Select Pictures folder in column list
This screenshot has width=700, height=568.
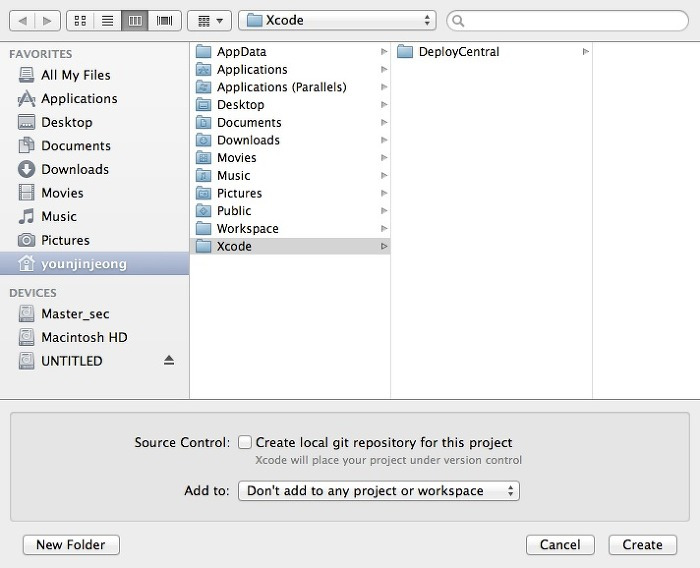point(290,193)
